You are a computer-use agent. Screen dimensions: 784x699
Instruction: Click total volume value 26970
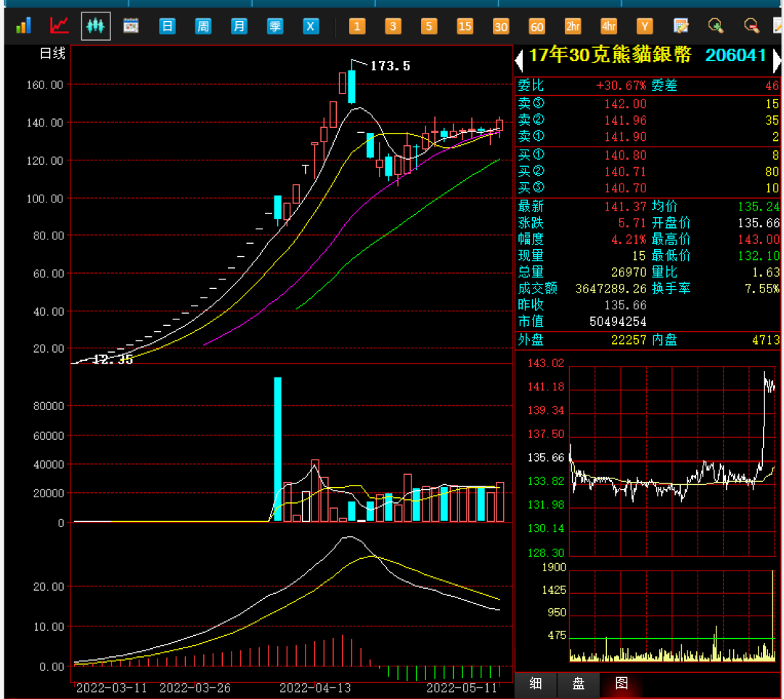629,272
